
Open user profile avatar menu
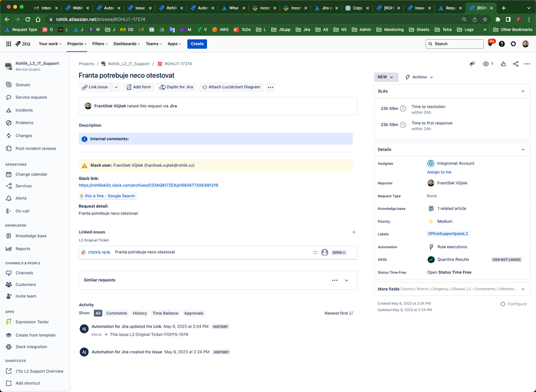(x=525, y=44)
